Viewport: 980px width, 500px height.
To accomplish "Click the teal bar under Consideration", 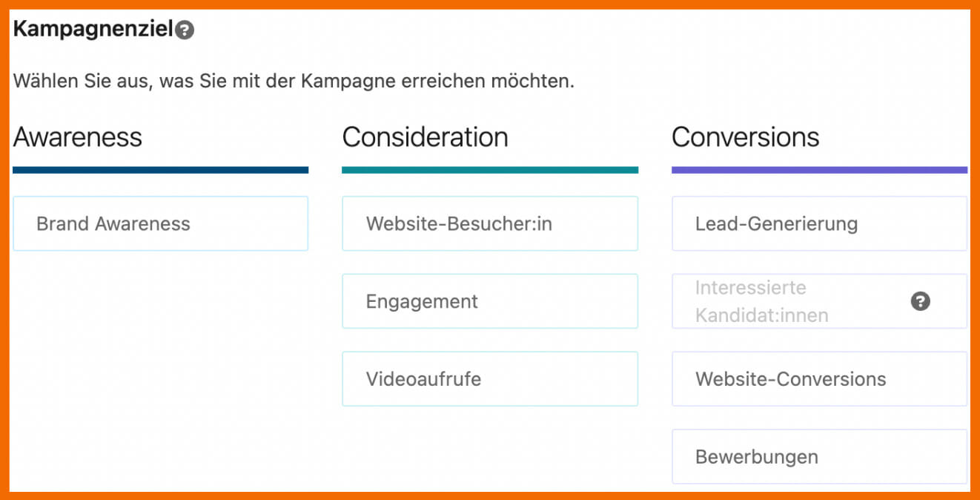I will point(489,170).
